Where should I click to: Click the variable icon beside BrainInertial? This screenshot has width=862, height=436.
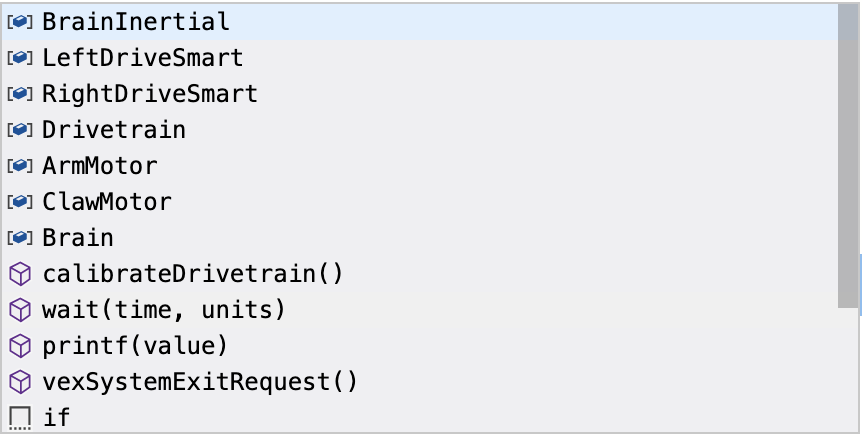point(20,21)
